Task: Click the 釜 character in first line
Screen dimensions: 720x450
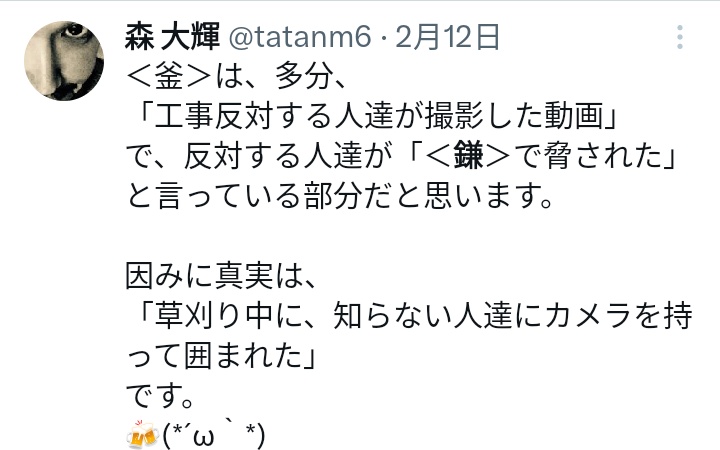Action: 169,76
